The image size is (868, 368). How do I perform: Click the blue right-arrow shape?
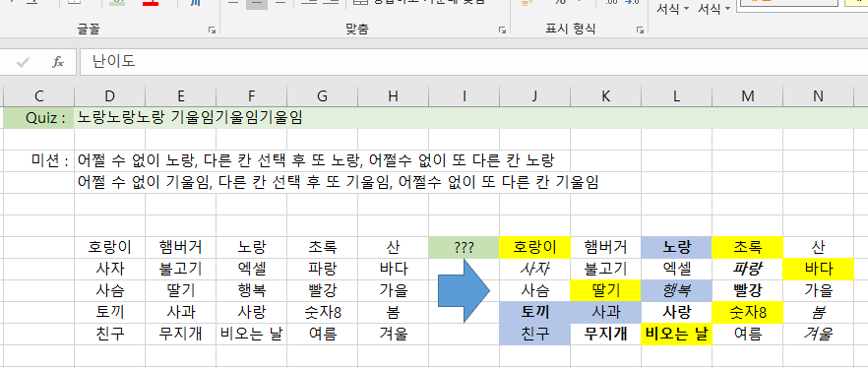464,290
